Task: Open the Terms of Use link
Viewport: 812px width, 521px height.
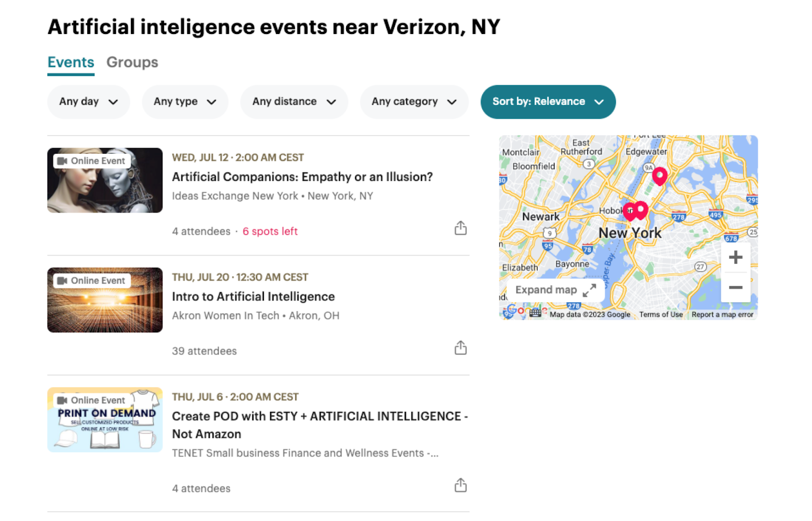Action: click(x=661, y=314)
